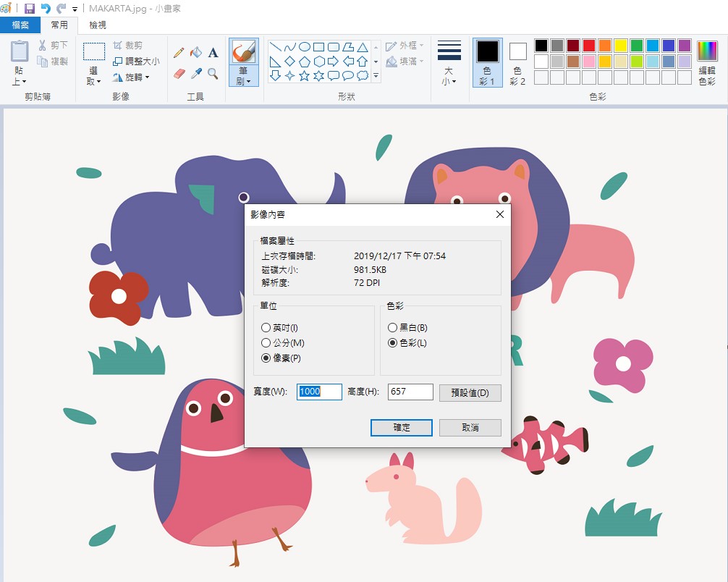
Task: Select the 黑白(B) black and white option
Action: click(393, 328)
